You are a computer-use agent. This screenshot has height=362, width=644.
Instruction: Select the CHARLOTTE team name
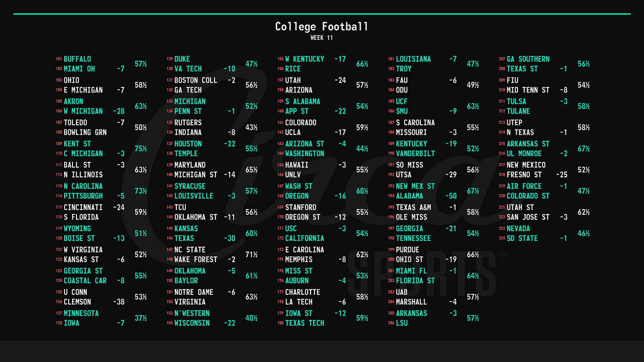[x=303, y=292]
